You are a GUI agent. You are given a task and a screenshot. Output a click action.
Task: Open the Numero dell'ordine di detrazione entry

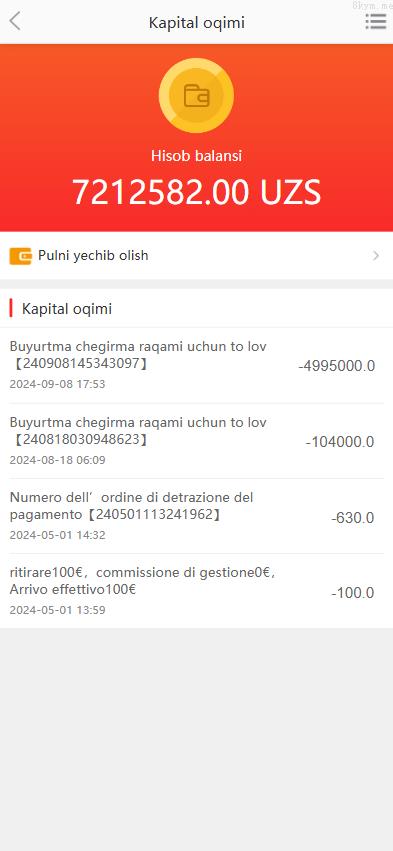[x=196, y=516]
